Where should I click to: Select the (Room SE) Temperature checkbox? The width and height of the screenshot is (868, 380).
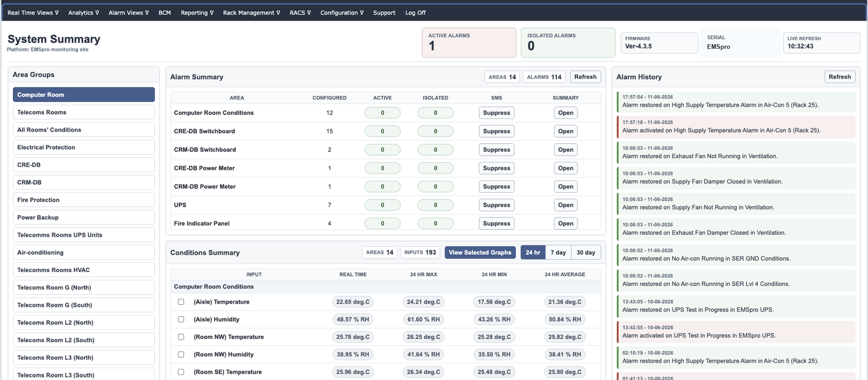tap(181, 372)
